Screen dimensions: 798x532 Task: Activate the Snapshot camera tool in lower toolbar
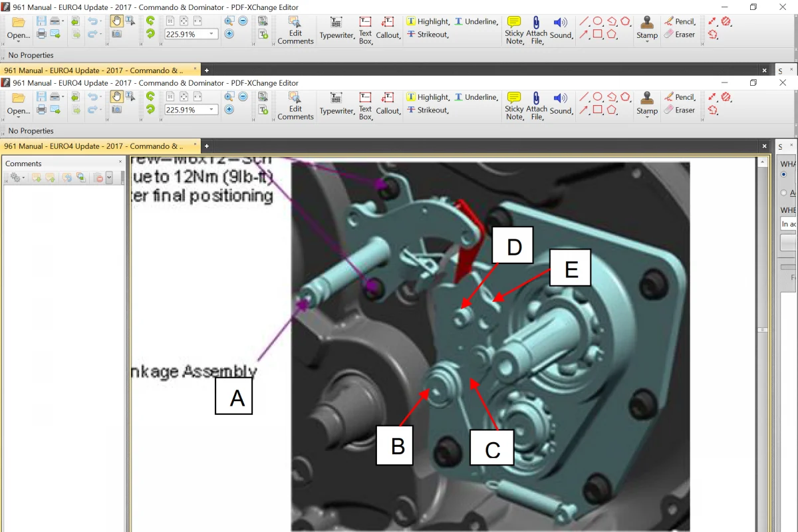point(116,110)
